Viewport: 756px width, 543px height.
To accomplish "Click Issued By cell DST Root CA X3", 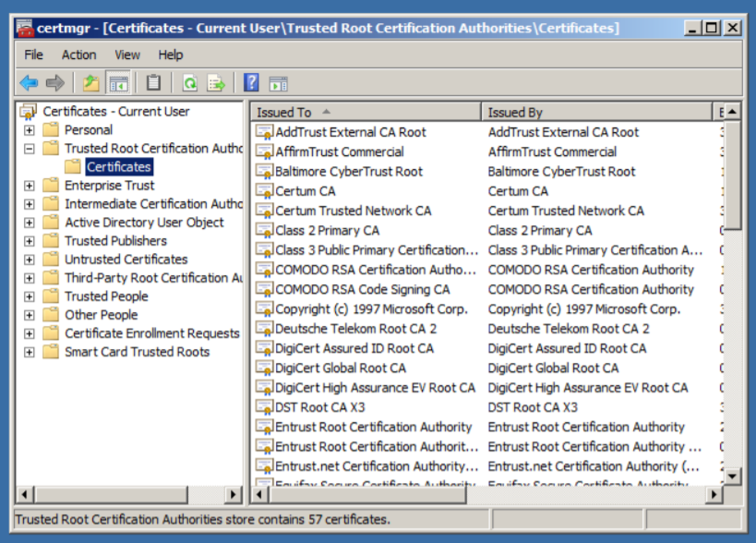I will click(x=533, y=407).
